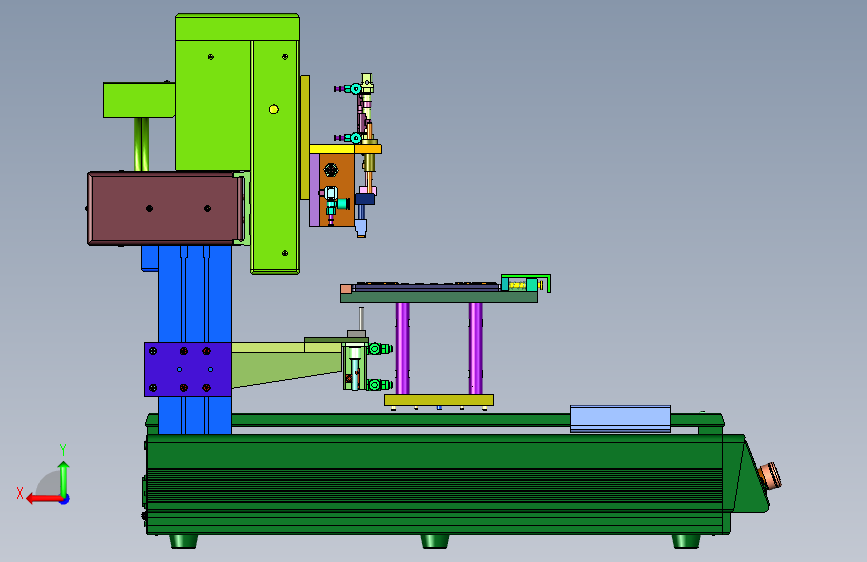Select the yellow circle on the lime green column
This screenshot has width=867, height=562.
click(274, 110)
